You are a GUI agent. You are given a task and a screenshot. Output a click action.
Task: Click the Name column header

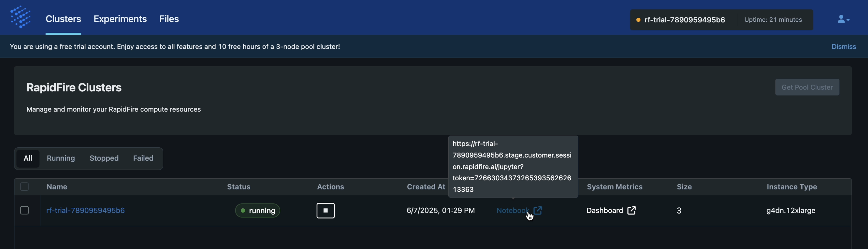57,187
